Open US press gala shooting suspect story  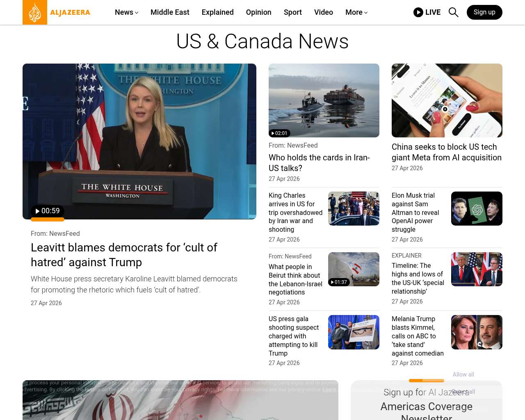point(294,336)
